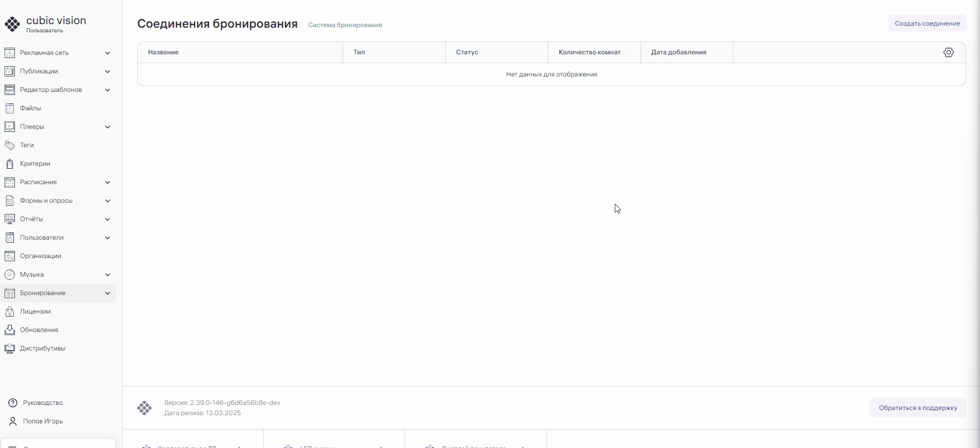Click the table settings gear icon
The height and width of the screenshot is (448, 980).
pyautogui.click(x=948, y=52)
